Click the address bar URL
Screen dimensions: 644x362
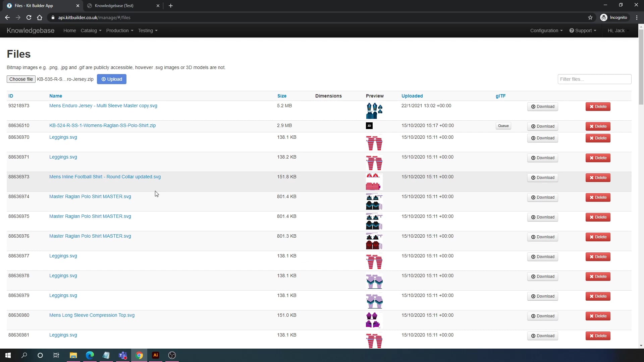click(94, 17)
